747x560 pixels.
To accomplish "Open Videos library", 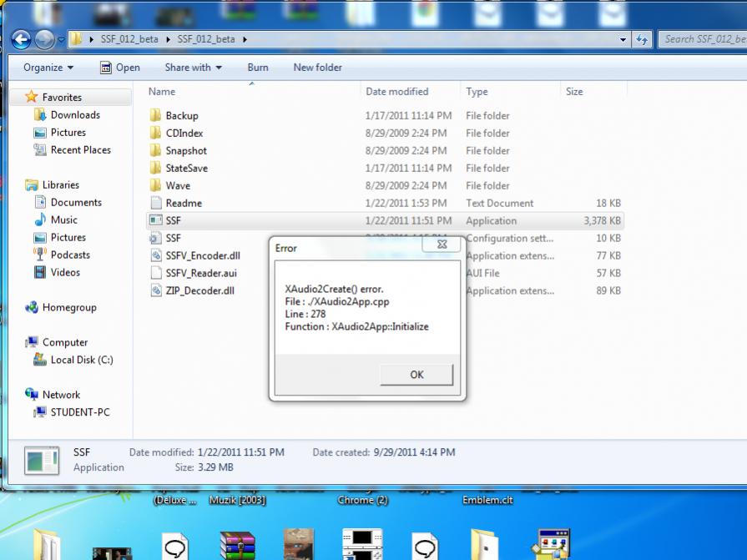I will coord(65,272).
